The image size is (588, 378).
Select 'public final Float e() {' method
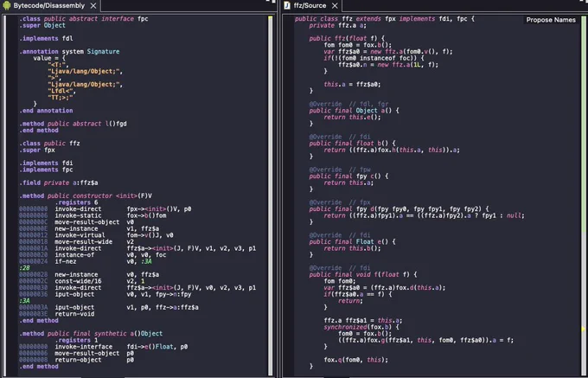click(352, 242)
